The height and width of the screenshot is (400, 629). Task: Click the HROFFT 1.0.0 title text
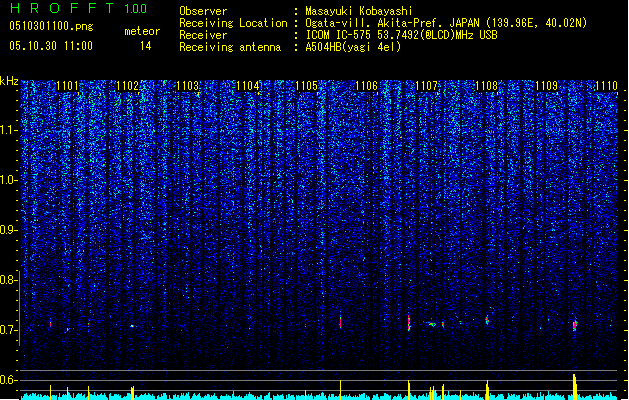pos(78,8)
